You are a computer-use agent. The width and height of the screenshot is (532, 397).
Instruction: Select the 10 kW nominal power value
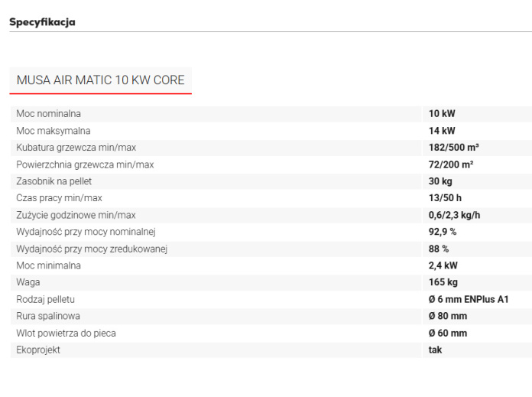tap(442, 114)
